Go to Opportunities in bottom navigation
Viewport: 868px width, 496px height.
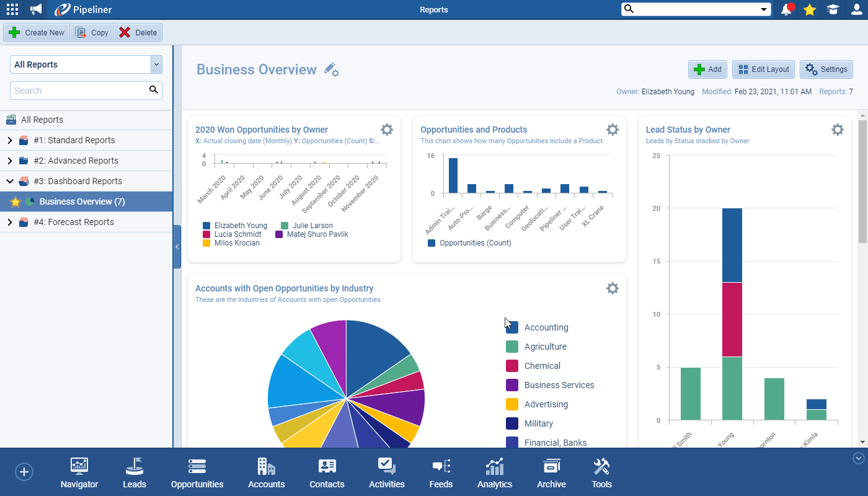pyautogui.click(x=197, y=474)
